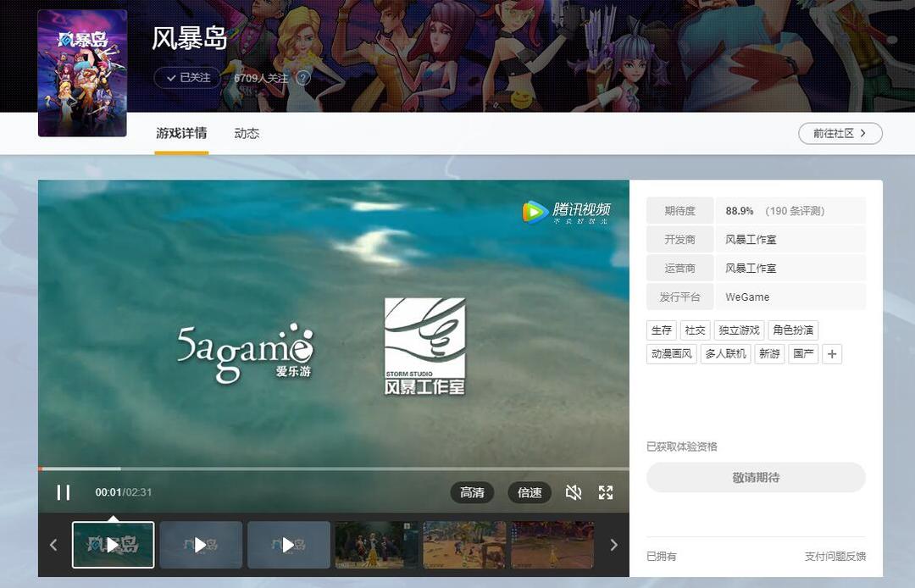The height and width of the screenshot is (588, 915).
Task: Play the third video thumbnail
Action: 289,545
